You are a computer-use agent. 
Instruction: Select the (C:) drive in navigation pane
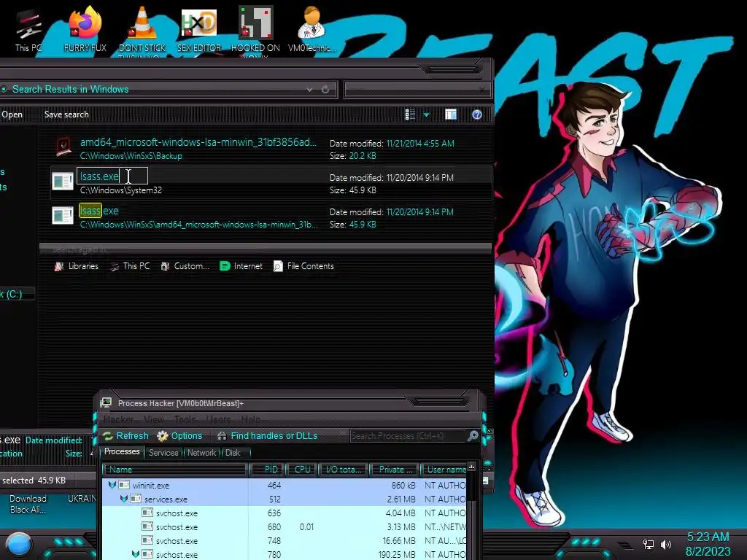point(17,295)
